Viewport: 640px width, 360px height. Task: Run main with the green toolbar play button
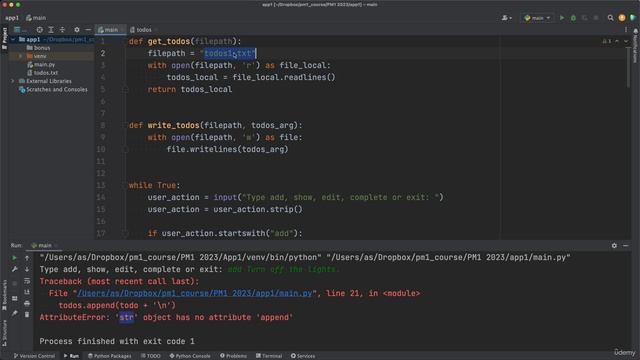tap(562, 18)
